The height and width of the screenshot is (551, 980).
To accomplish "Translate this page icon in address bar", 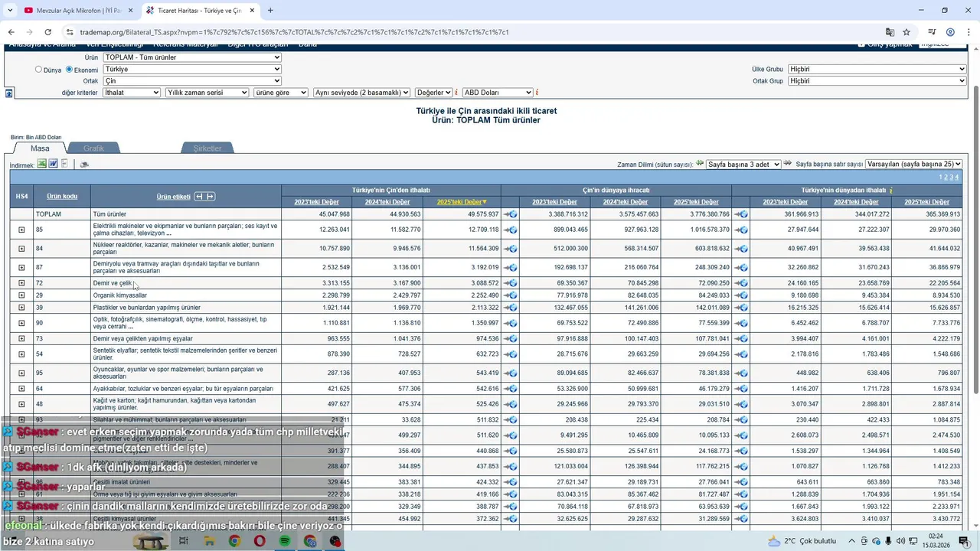I will pyautogui.click(x=890, y=32).
